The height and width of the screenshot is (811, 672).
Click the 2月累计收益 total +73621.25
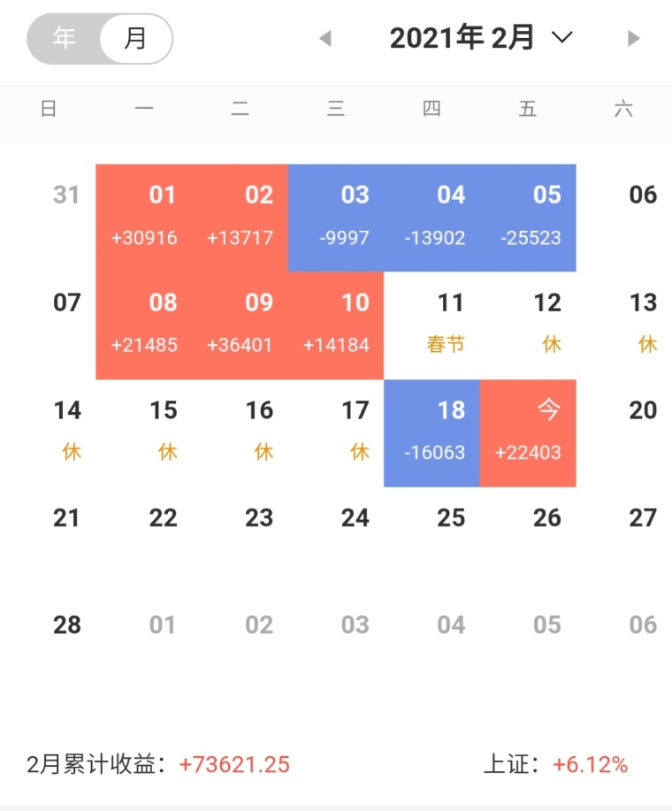[x=234, y=764]
